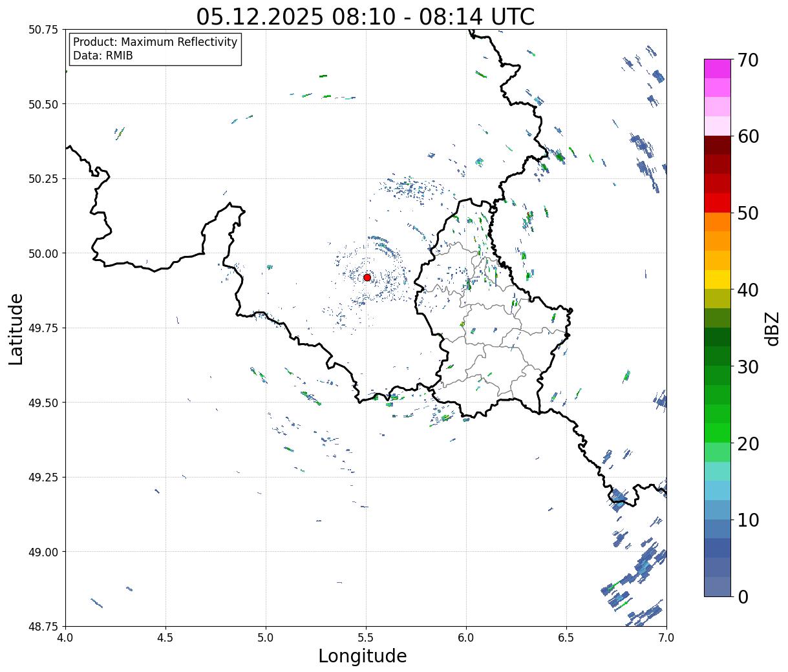Click the colorbar tick label 30
Screen dimensions: 788x672
(747, 367)
